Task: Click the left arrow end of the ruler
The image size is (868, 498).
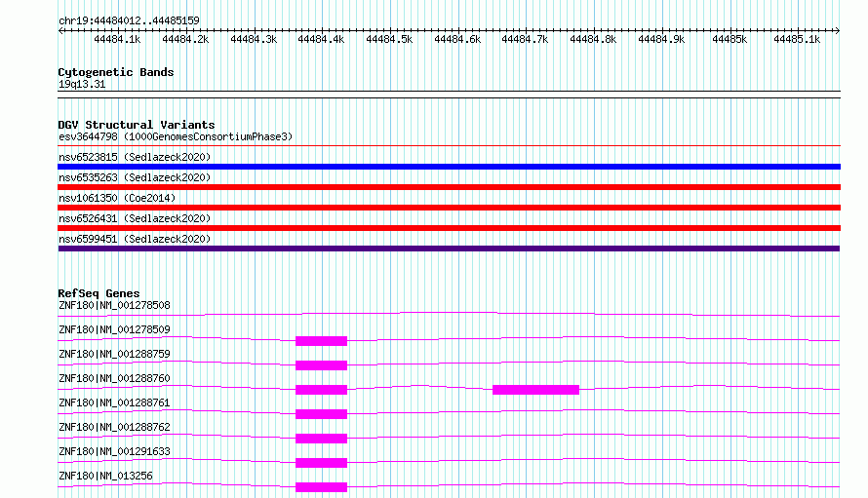Action: coord(60,31)
